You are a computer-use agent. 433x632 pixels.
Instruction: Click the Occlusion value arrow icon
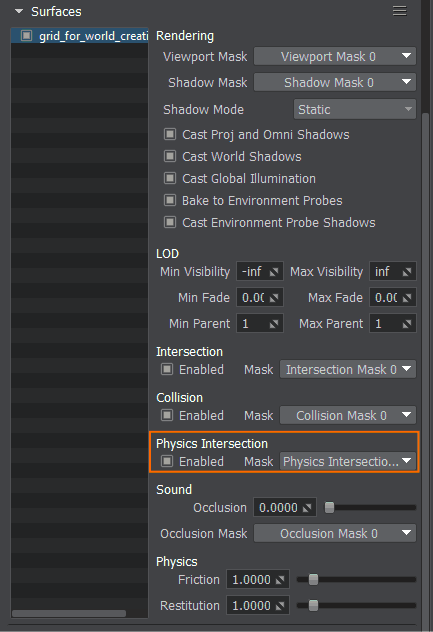point(307,508)
